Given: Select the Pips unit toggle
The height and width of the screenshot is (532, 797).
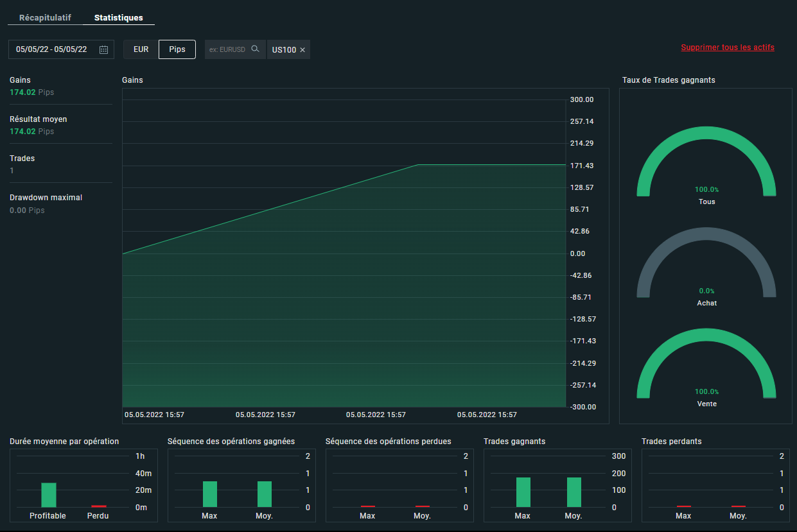Looking at the screenshot, I should pos(177,49).
